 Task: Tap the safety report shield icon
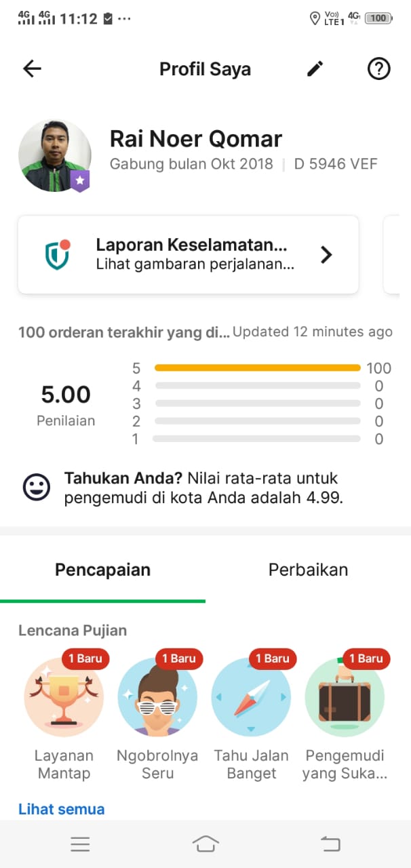58,254
